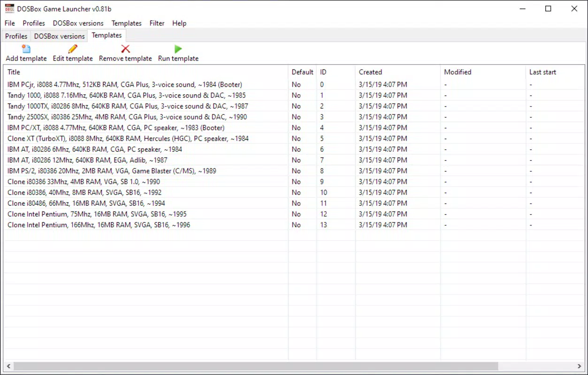Select the IBM PC/XT i8088 4.77Mhz template
588x375 pixels.
293,127
